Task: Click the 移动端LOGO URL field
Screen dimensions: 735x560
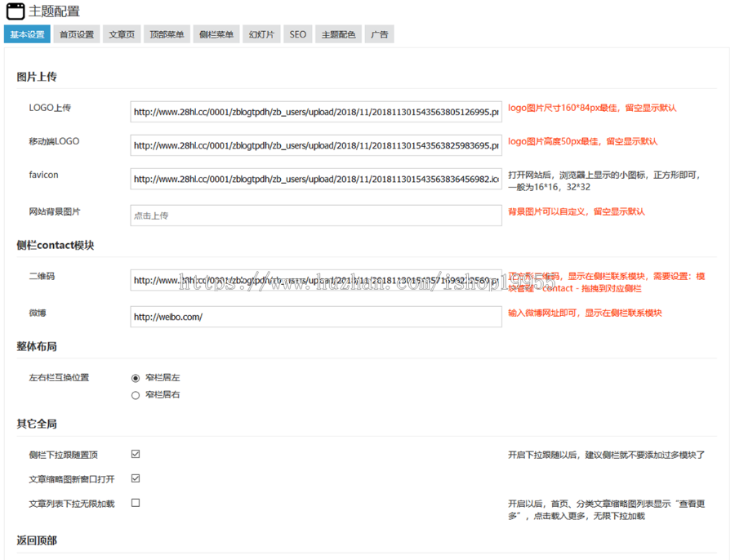Action: (315, 145)
